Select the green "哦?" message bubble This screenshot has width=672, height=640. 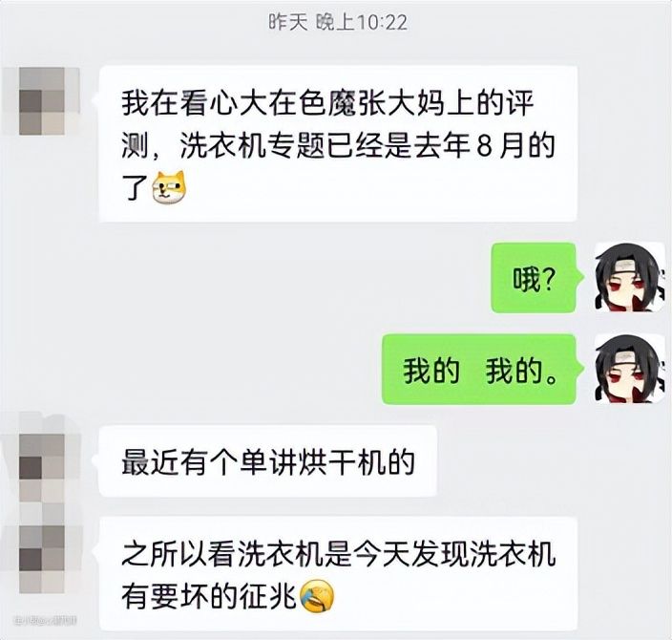[534, 278]
